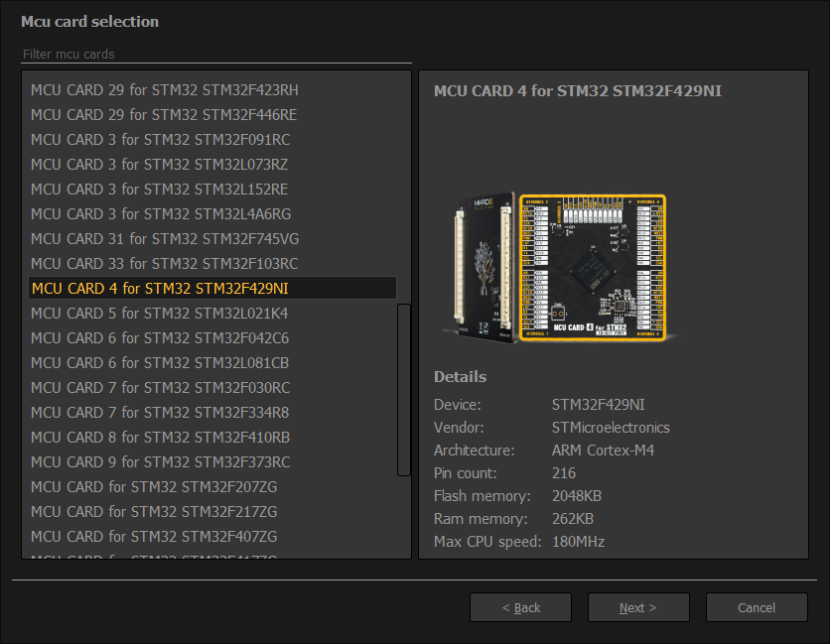Proceed with the Next button
The image size is (830, 644).
(638, 607)
